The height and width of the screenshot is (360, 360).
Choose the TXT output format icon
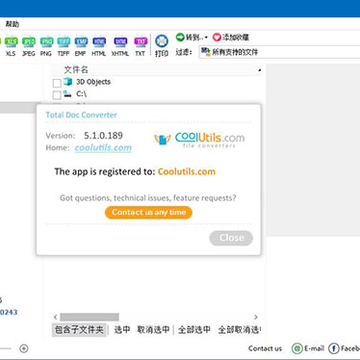pos(140,46)
